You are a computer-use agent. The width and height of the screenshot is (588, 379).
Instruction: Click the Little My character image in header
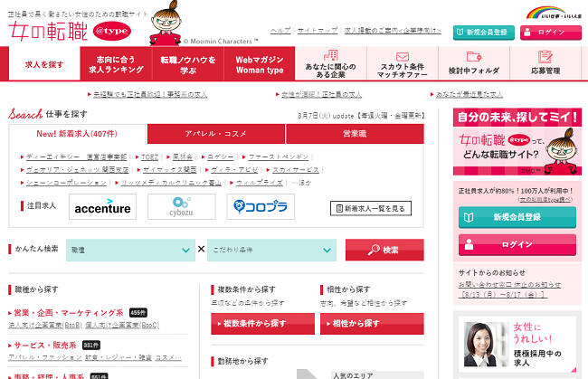click(x=166, y=24)
